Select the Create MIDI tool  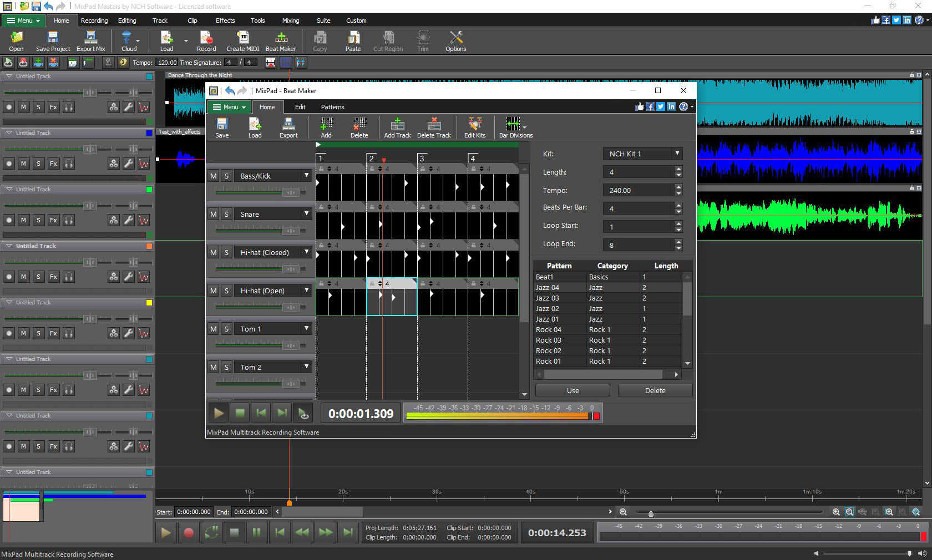[x=242, y=40]
